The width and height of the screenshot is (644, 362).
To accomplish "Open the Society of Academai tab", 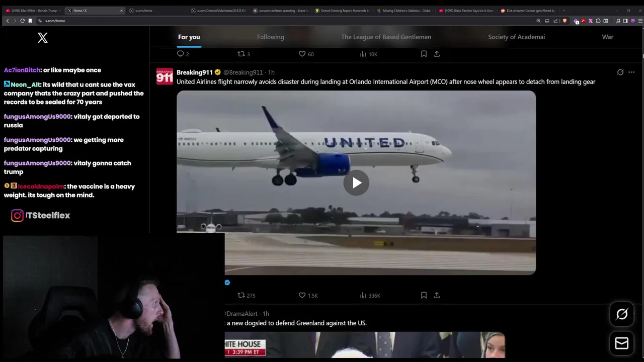I will (516, 37).
